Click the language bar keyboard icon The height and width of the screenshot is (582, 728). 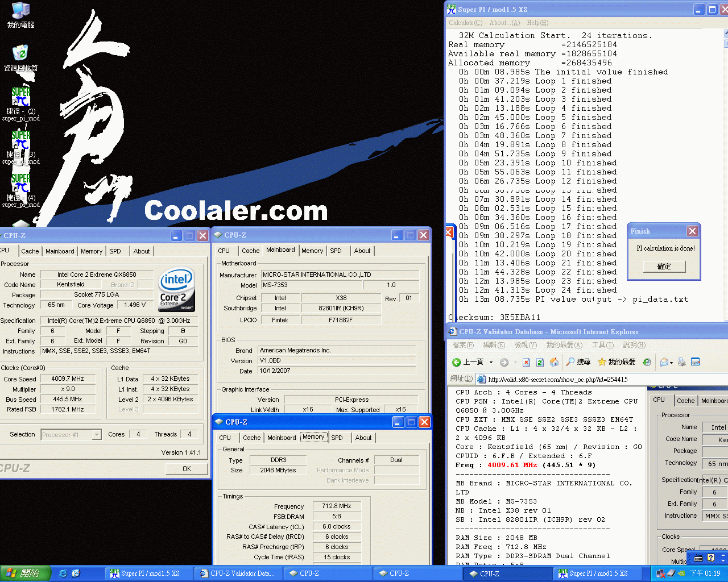click(698, 558)
